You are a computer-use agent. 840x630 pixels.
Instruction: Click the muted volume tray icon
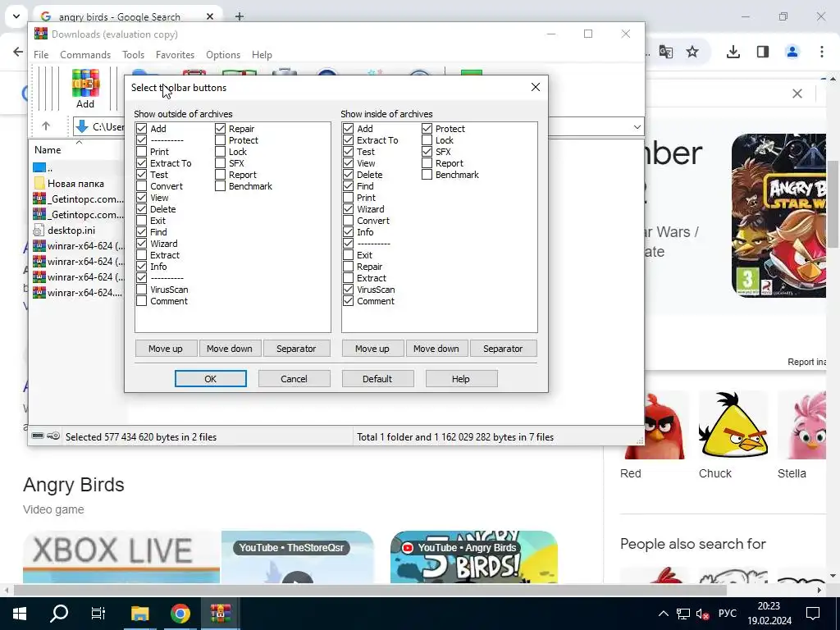[702, 614]
